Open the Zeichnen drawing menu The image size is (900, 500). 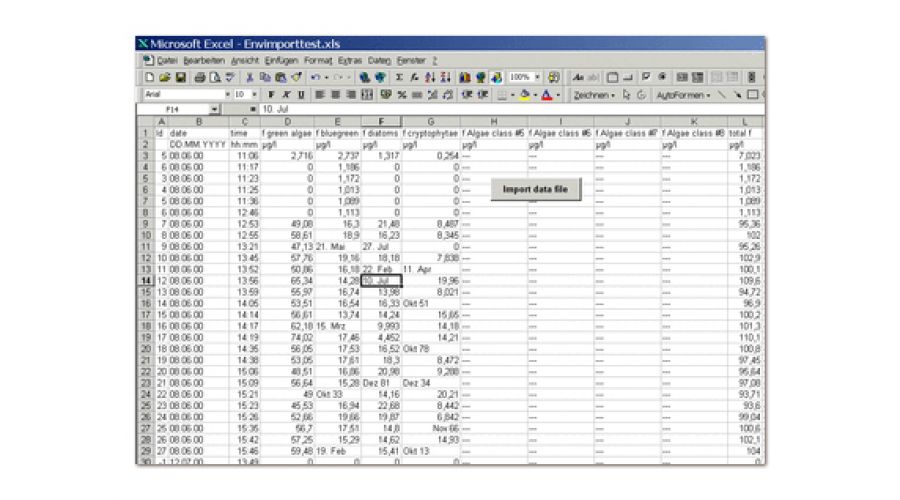(x=594, y=95)
